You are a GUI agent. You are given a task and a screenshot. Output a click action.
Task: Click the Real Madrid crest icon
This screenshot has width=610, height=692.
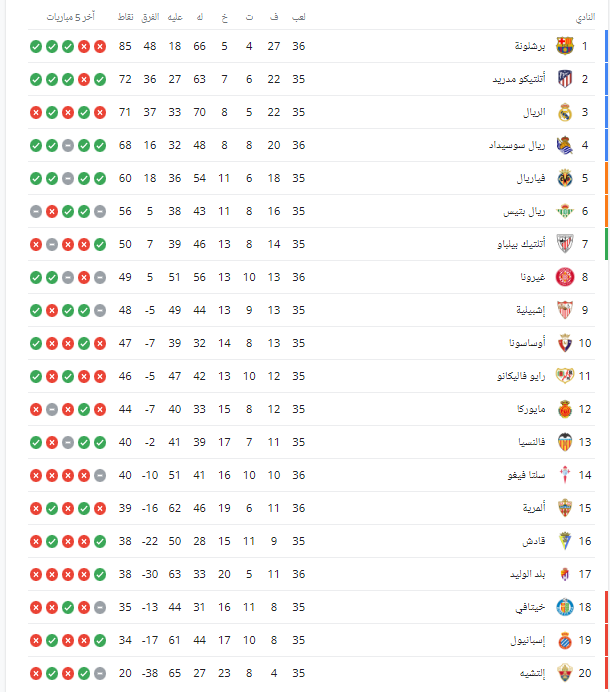pyautogui.click(x=565, y=112)
